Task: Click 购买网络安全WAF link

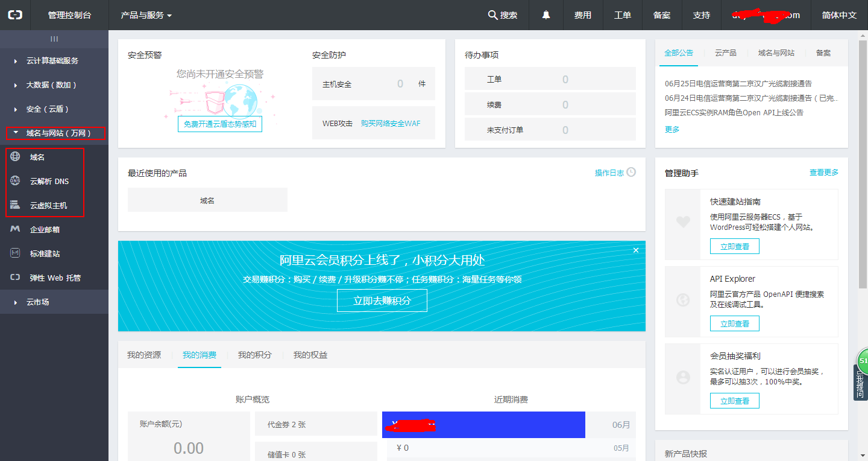Action: (391, 123)
